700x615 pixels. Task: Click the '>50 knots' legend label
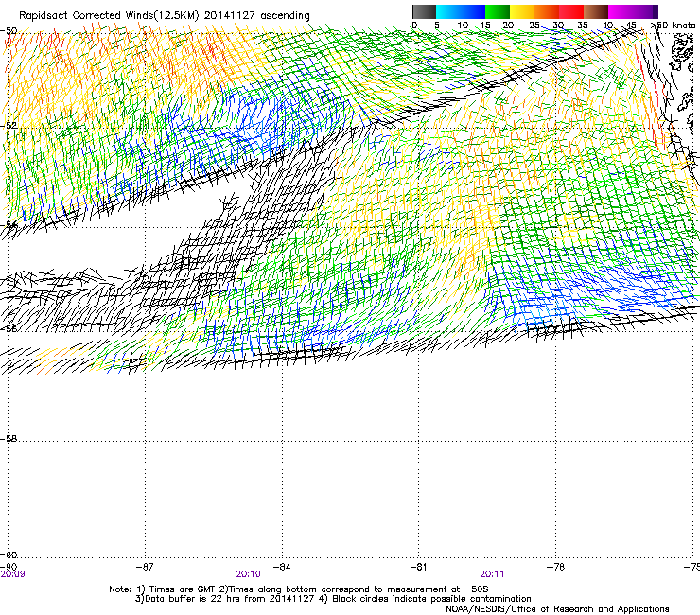click(674, 26)
